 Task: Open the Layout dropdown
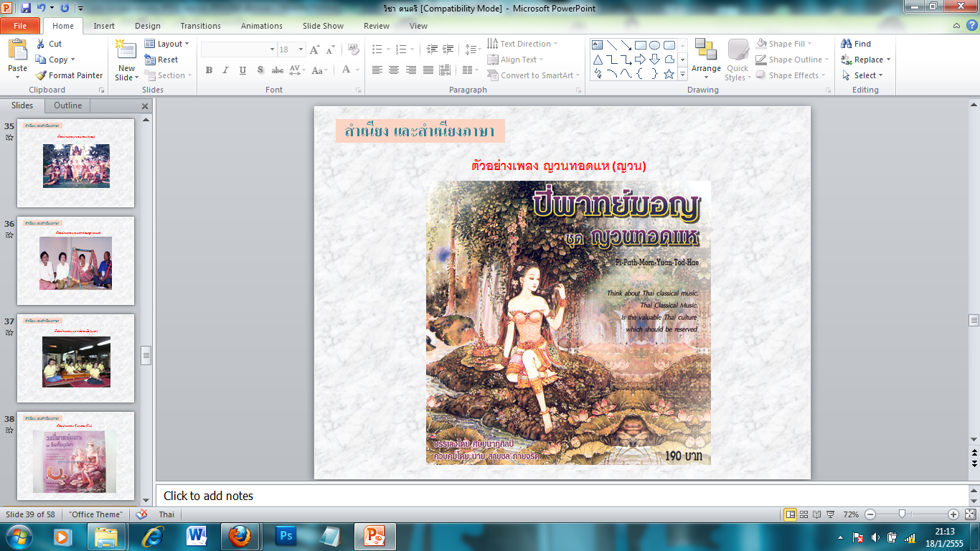(x=167, y=44)
